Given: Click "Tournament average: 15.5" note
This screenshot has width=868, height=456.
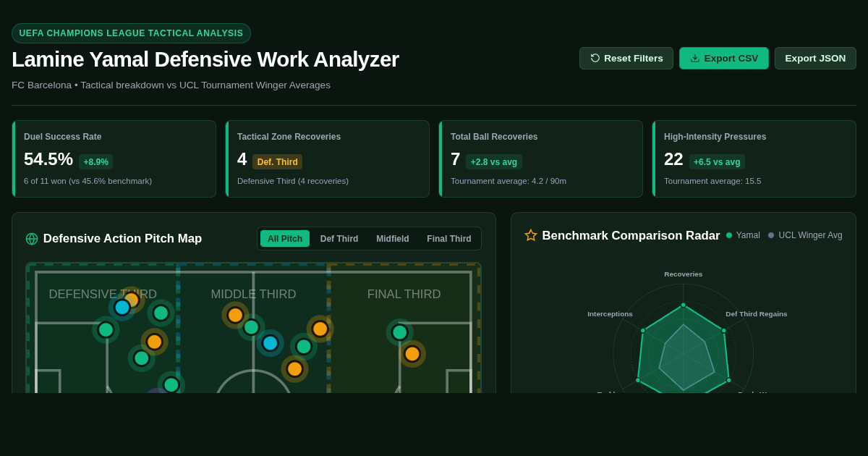Looking at the screenshot, I should 712,181.
